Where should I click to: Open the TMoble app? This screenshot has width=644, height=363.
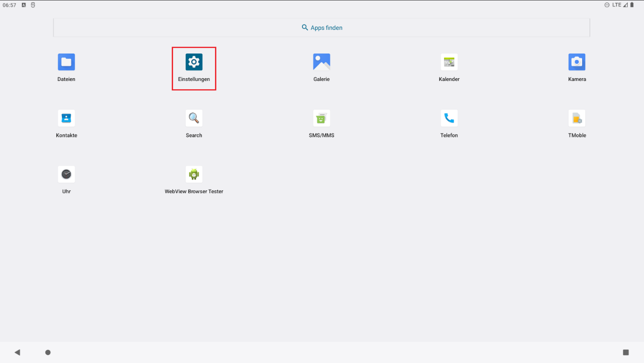[577, 119]
